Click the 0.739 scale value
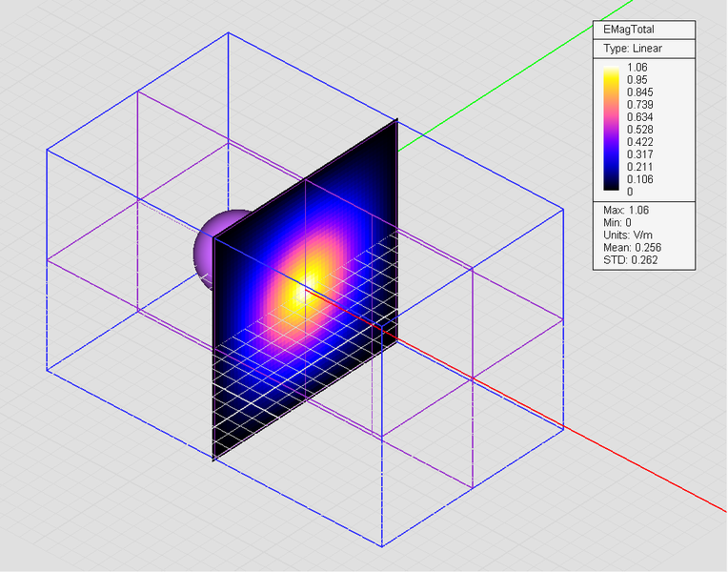This screenshot has width=728, height=572. 639,105
